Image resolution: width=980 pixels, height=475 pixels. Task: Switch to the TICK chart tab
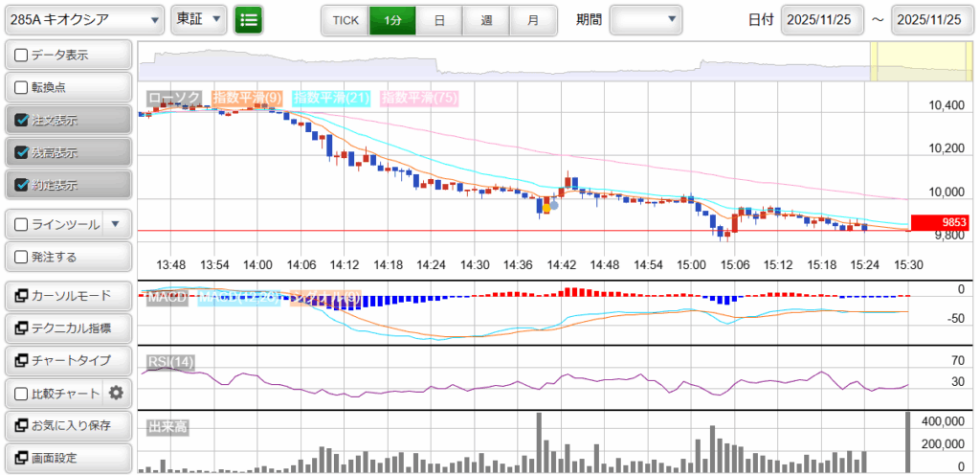click(x=345, y=19)
